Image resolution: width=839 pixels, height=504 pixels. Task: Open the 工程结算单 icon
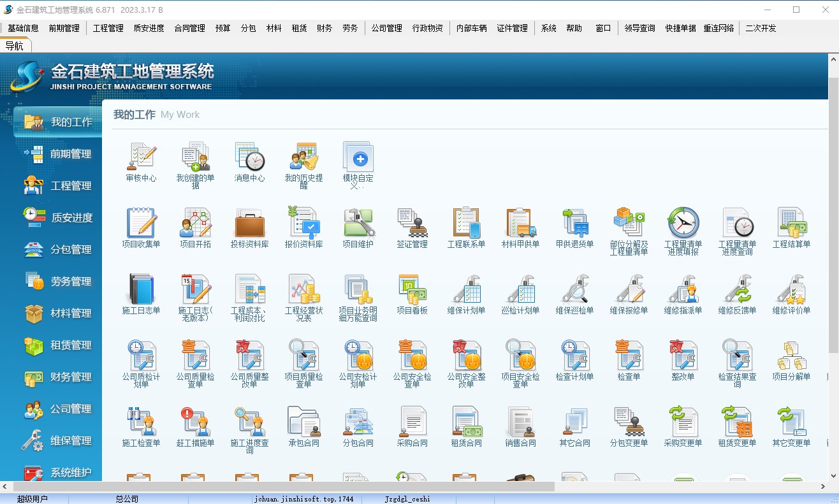[x=791, y=223]
